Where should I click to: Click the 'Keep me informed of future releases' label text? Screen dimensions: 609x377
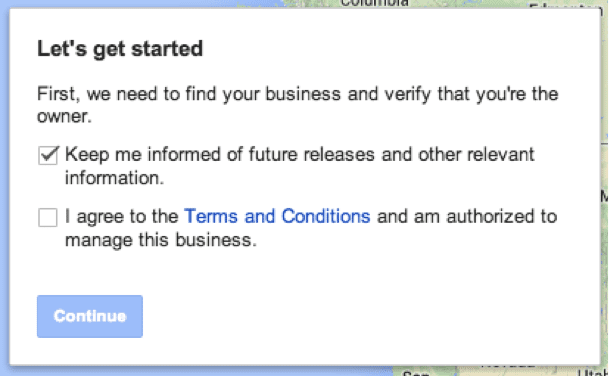(219, 155)
